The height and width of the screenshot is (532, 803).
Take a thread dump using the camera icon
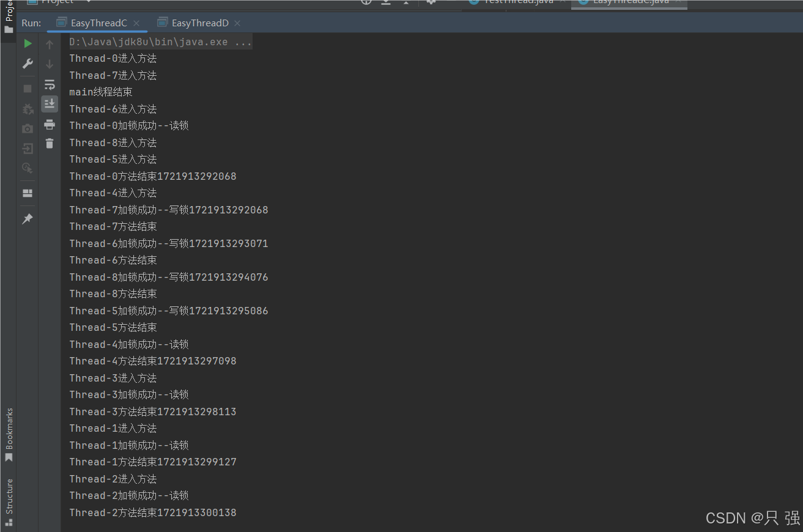click(27, 128)
